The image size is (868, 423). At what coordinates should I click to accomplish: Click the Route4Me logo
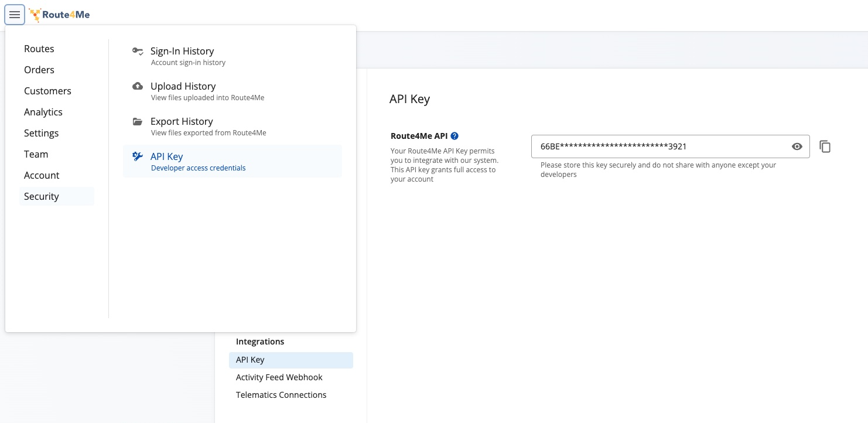tap(60, 15)
